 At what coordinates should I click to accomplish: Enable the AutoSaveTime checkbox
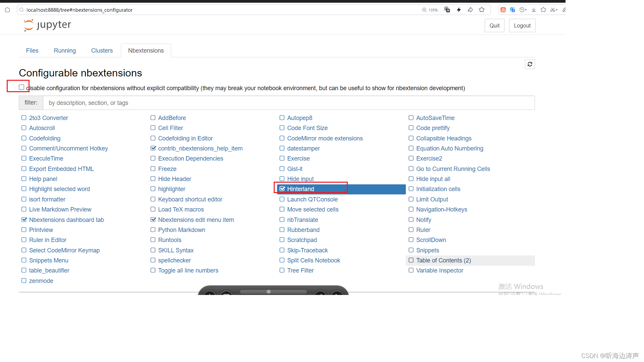[x=411, y=118]
